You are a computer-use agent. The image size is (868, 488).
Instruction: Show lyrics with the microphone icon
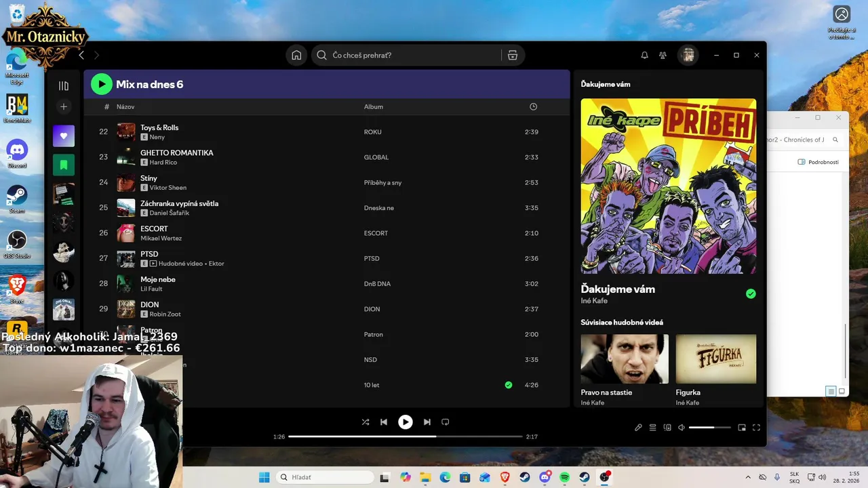point(638,428)
